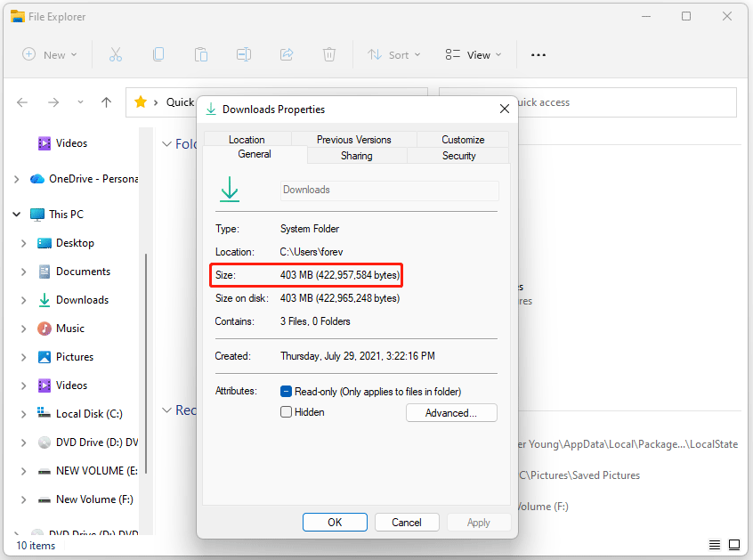Select the Rename icon
Viewport: 753px width, 560px height.
coord(244,54)
